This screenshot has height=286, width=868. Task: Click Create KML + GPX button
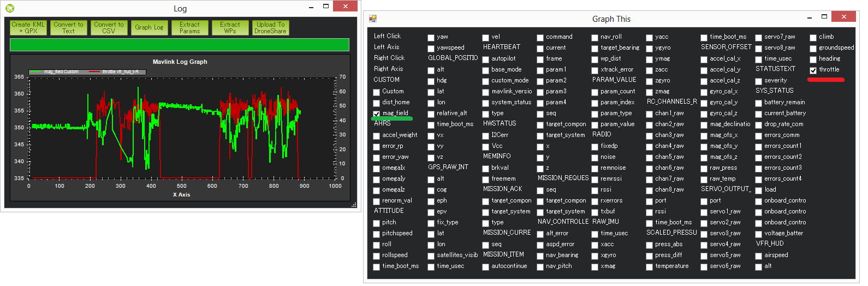(x=28, y=28)
